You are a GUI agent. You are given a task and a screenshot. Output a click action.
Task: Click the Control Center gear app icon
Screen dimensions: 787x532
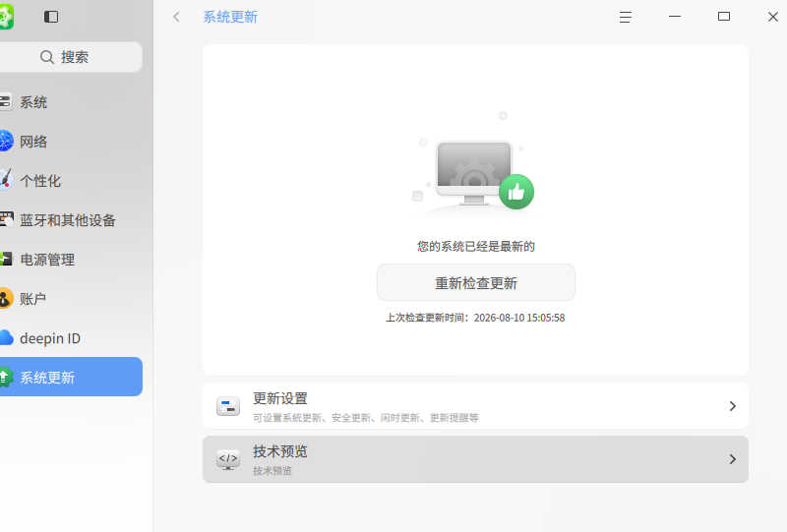6,17
